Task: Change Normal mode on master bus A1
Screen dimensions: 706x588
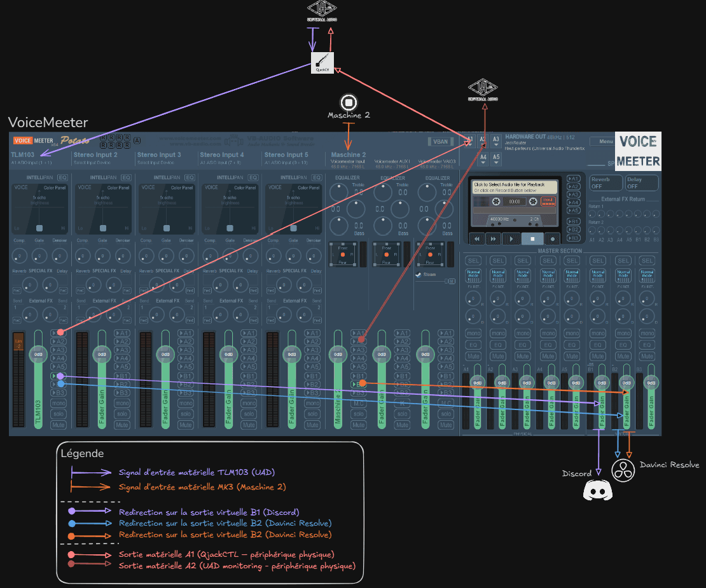Action: pyautogui.click(x=473, y=275)
